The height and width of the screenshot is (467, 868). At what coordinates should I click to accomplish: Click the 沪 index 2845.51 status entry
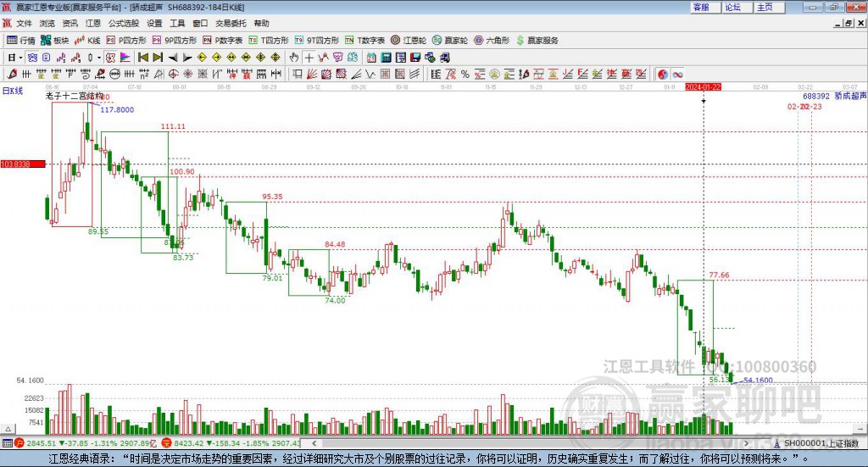[x=83, y=443]
